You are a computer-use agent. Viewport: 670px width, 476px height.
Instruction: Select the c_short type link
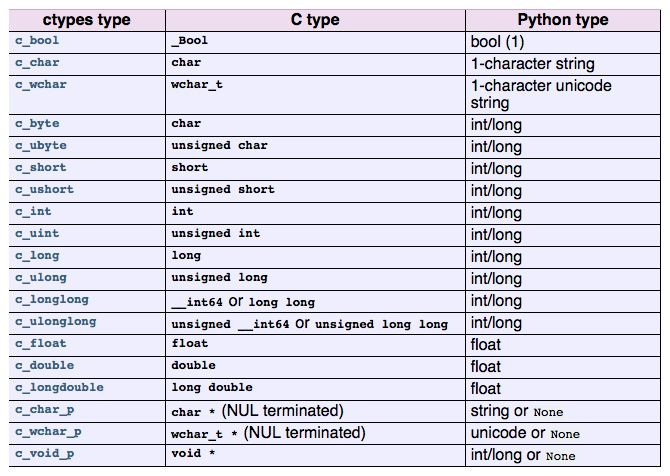41,168
